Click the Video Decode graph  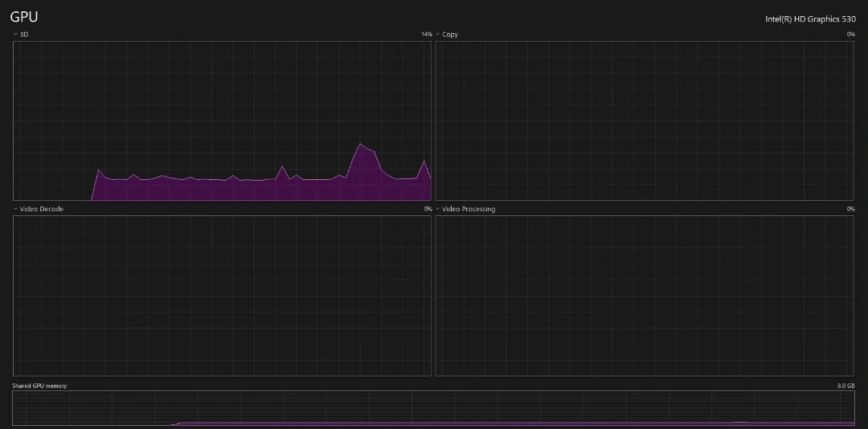pyautogui.click(x=222, y=296)
